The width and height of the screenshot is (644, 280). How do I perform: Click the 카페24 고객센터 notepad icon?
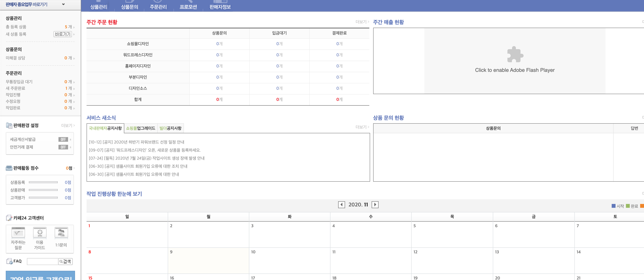9,218
